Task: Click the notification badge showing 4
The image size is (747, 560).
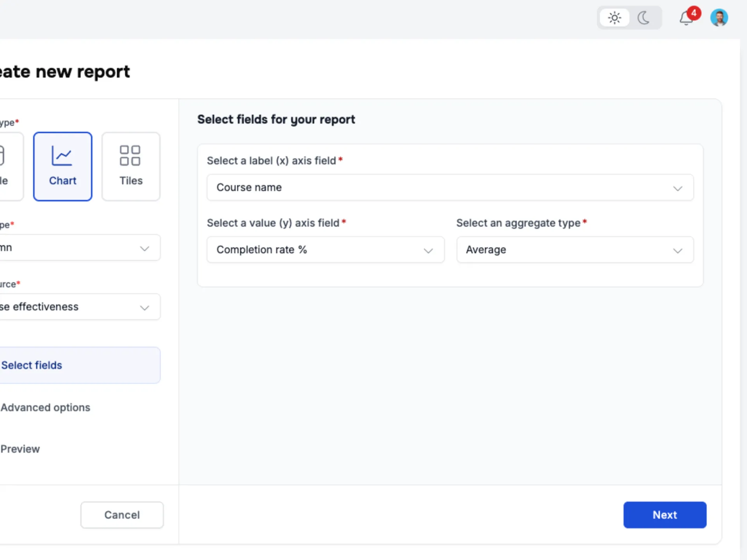Action: point(693,12)
